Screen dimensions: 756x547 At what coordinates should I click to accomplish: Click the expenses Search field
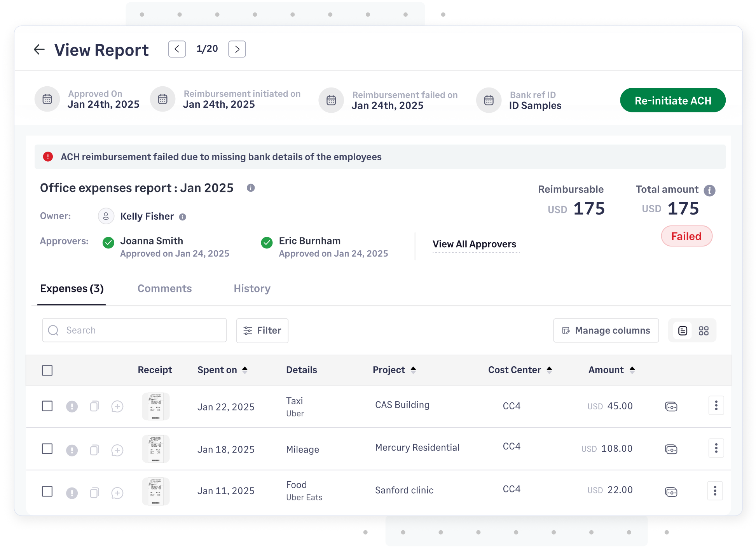(134, 330)
